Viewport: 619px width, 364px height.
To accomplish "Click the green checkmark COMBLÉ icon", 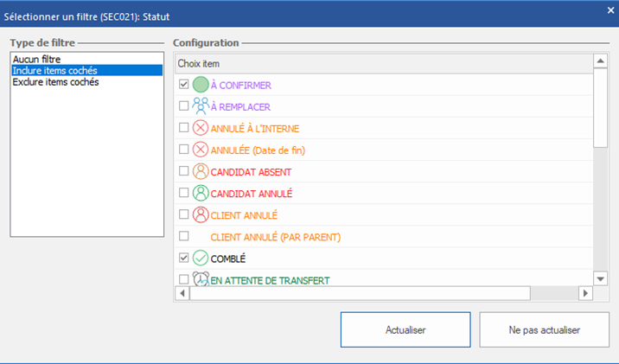I will pos(201,258).
